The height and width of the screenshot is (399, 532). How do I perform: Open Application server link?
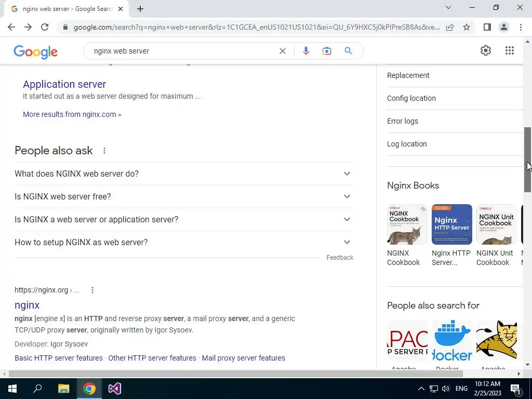64,84
